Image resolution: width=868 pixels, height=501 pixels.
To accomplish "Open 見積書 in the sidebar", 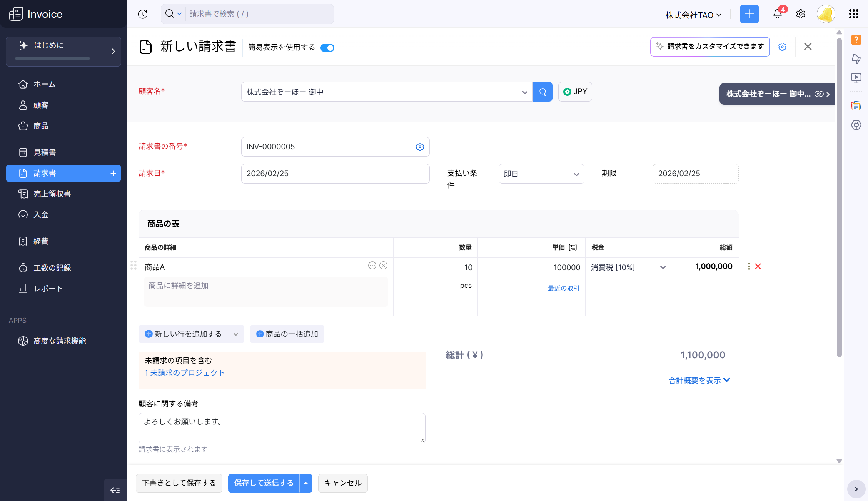I will point(45,152).
